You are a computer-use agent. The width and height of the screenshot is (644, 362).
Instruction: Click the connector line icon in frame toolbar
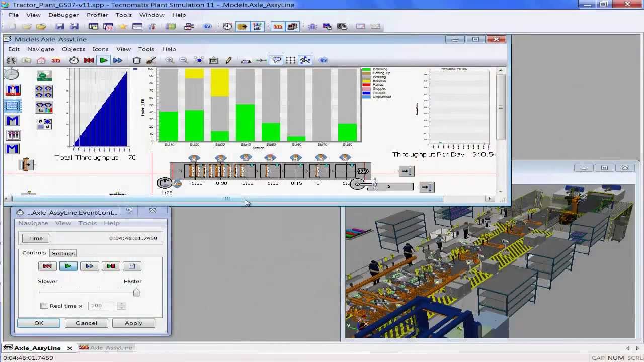[261, 60]
